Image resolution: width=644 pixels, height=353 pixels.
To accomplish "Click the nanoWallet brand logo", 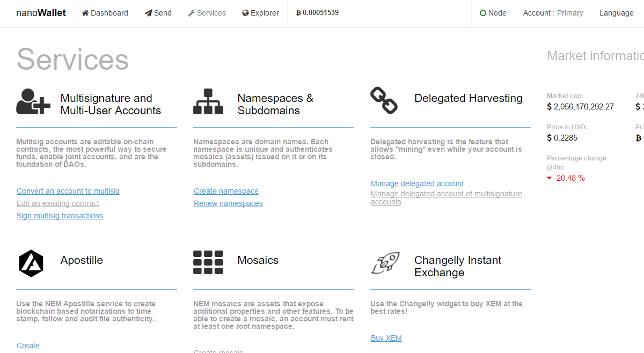I will [41, 13].
